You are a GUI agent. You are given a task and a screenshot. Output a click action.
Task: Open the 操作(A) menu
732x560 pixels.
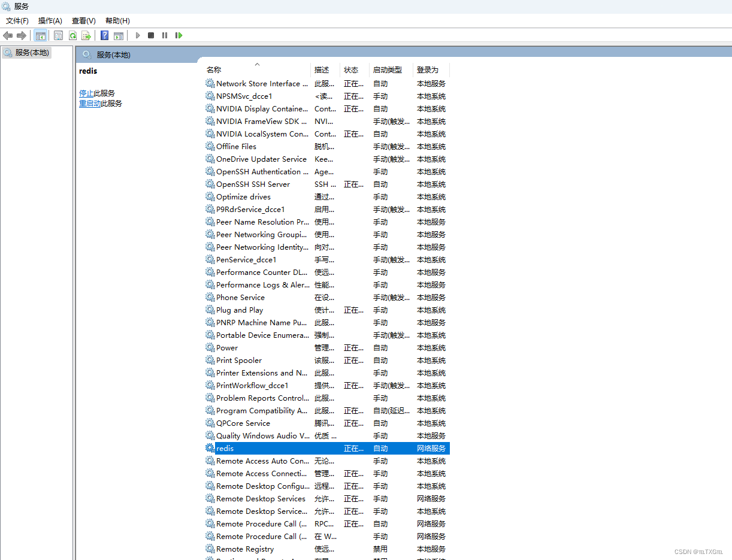click(50, 20)
